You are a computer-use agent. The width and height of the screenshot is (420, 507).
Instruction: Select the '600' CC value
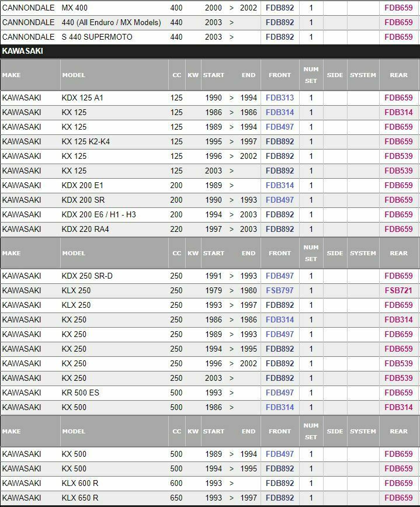click(176, 483)
